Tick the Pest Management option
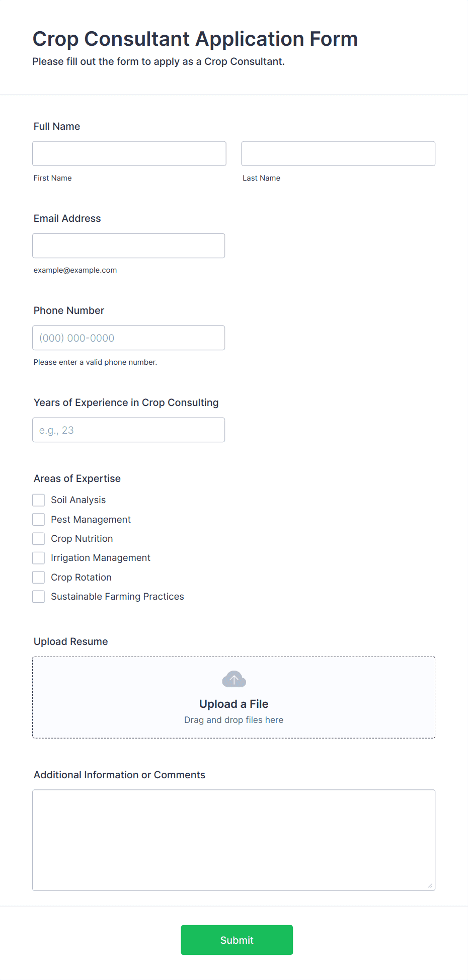The image size is (468, 980). 39,519
